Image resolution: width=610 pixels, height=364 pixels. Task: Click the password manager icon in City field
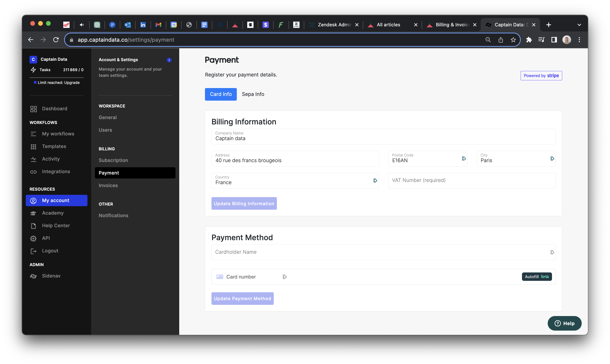tap(552, 158)
